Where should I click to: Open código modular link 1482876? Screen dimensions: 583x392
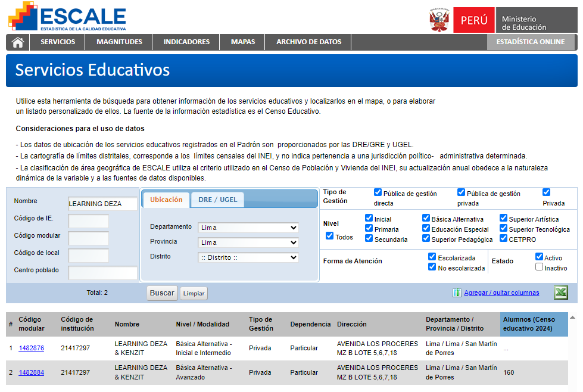[31, 348]
